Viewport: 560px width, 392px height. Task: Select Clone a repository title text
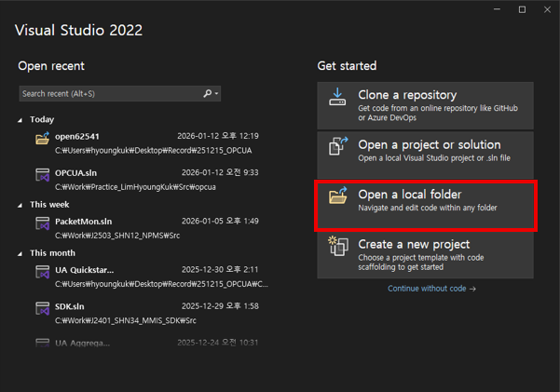point(407,95)
